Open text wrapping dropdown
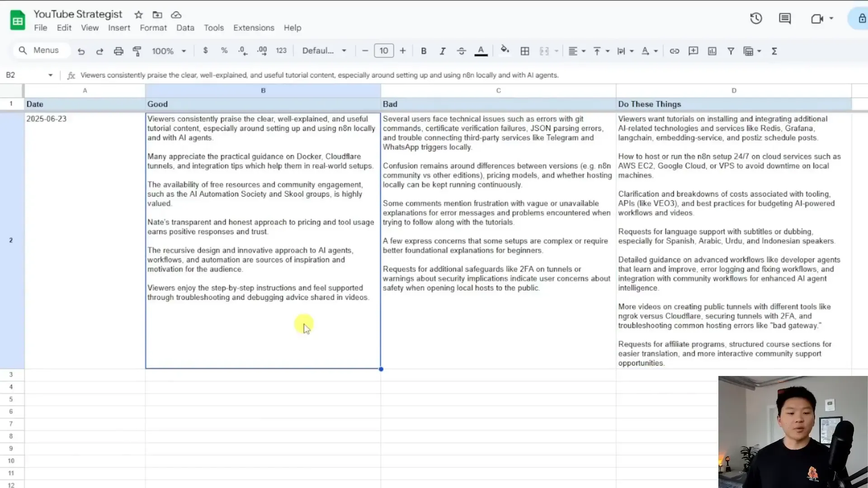This screenshot has width=868, height=488. coord(625,51)
